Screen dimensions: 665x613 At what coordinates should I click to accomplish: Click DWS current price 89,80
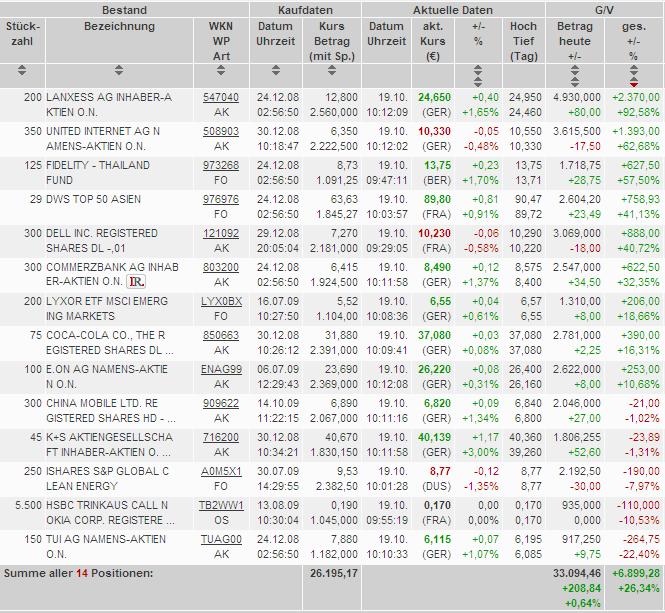(436, 199)
